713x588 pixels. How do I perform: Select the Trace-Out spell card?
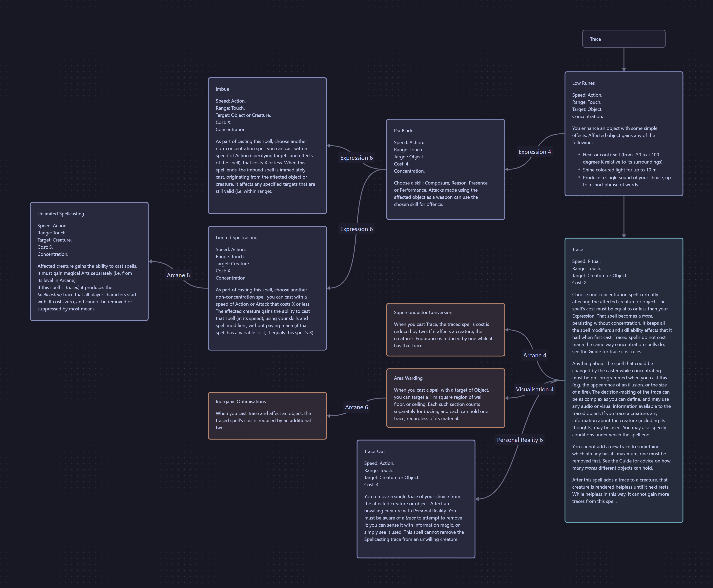pos(416,499)
